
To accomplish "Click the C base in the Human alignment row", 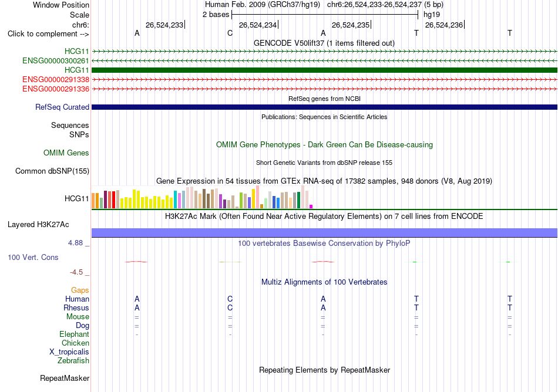I will [x=230, y=299].
